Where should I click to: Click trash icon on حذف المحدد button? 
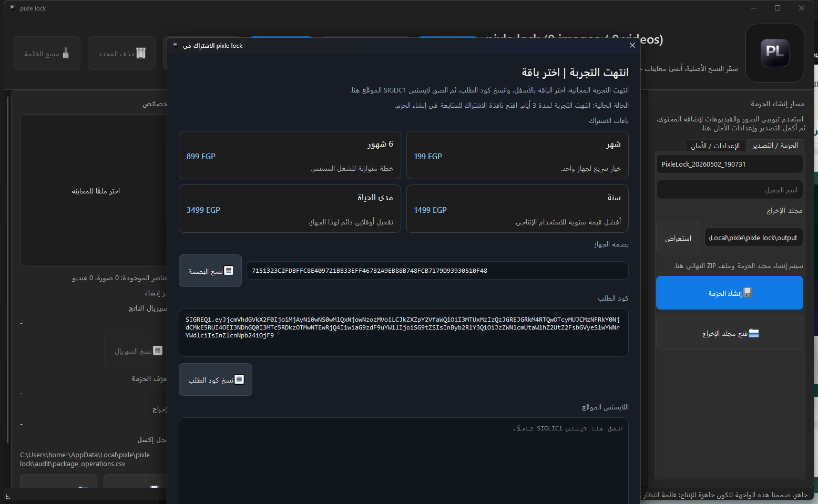tap(141, 53)
